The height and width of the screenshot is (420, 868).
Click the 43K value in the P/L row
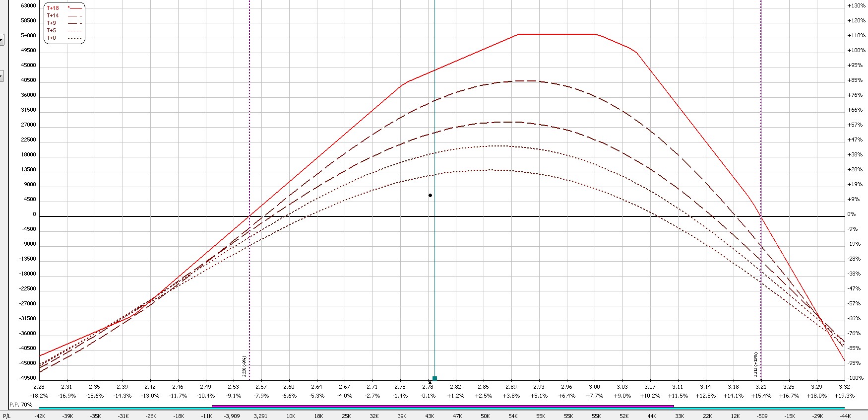(x=430, y=416)
